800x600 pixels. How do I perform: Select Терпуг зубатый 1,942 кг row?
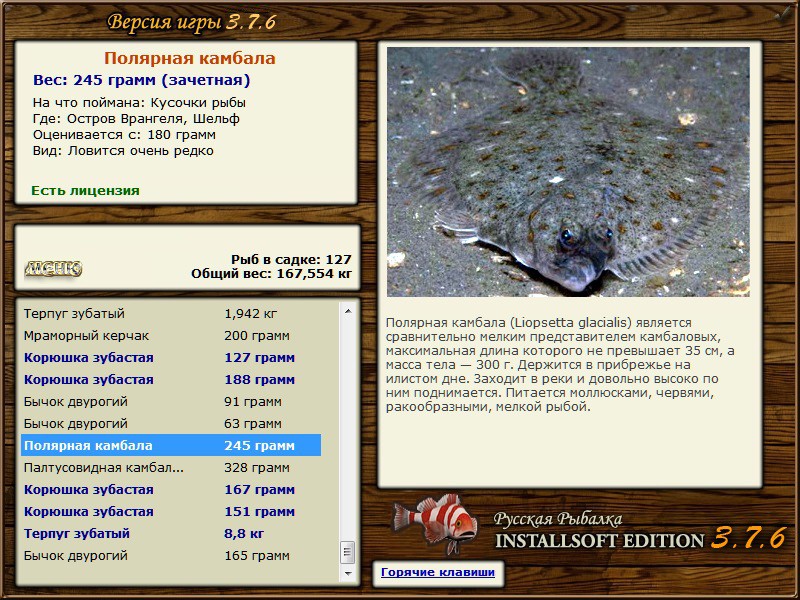point(171,313)
